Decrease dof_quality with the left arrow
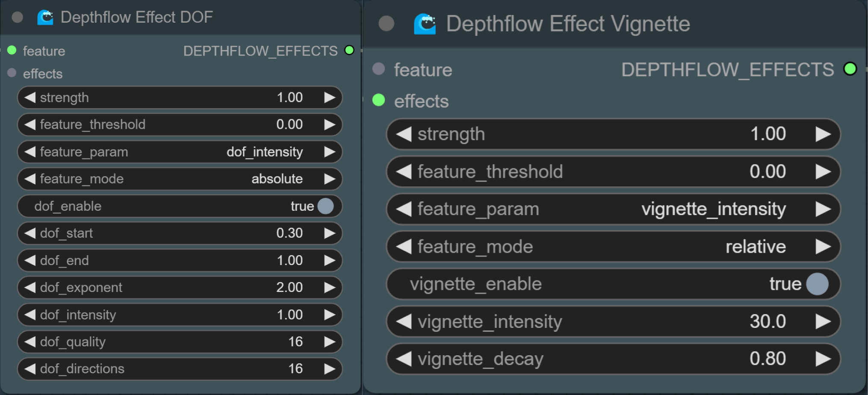The width and height of the screenshot is (868, 395). (30, 342)
